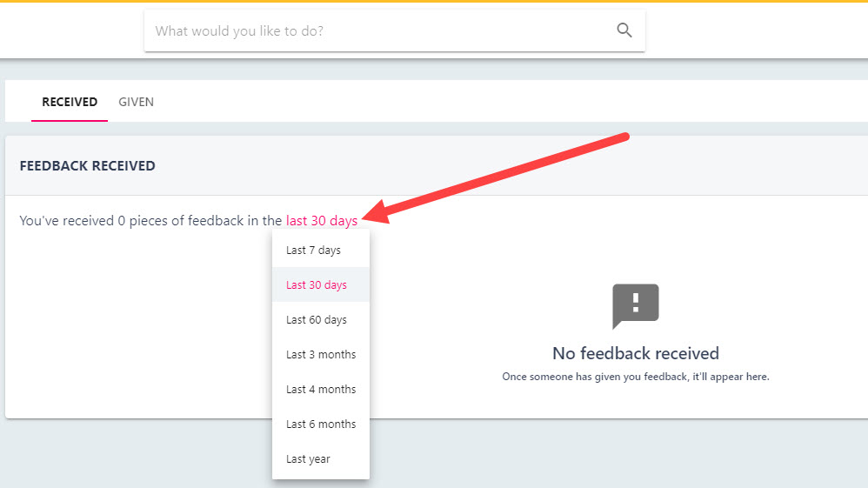Click the red arrow annotation's arrowhead
This screenshot has height=488, width=868.
377,212
